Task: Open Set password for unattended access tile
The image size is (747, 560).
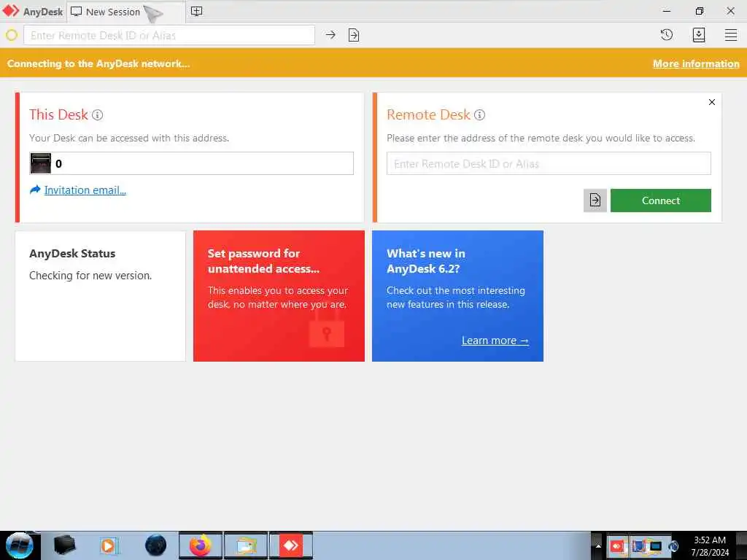Action: [279, 296]
